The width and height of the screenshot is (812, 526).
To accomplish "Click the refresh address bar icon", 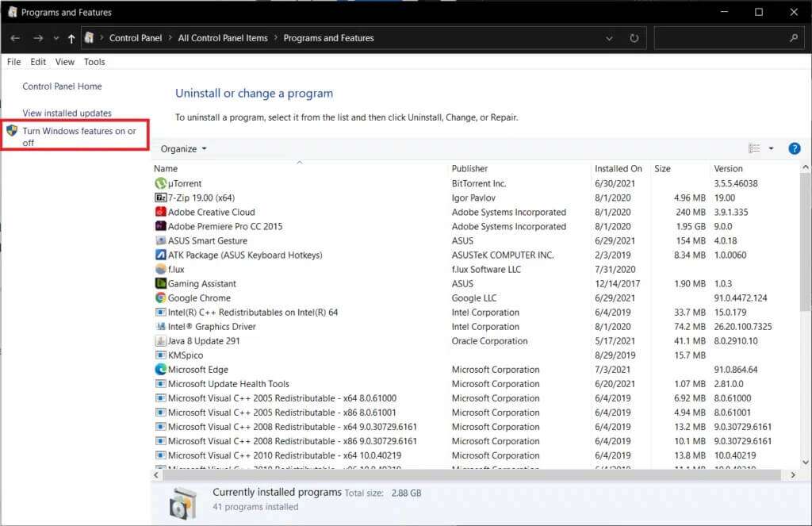I will (x=634, y=38).
